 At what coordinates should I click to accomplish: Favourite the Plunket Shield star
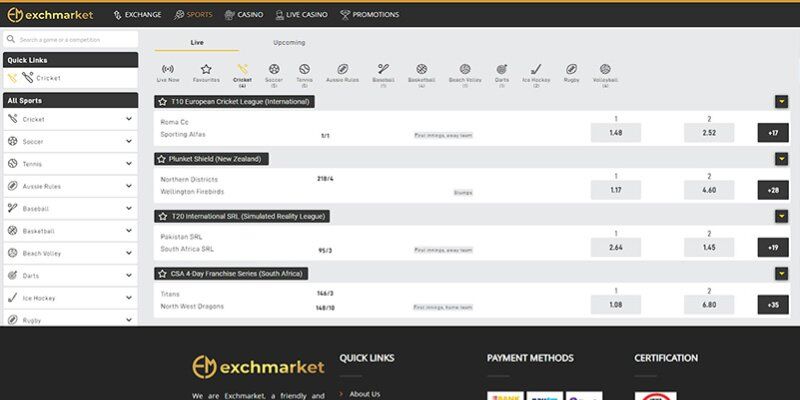point(162,159)
